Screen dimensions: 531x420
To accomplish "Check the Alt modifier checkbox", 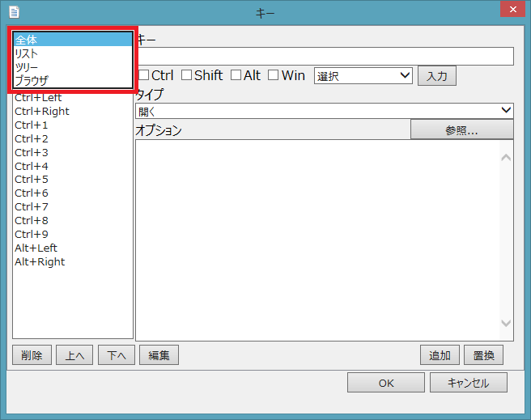I will (236, 75).
